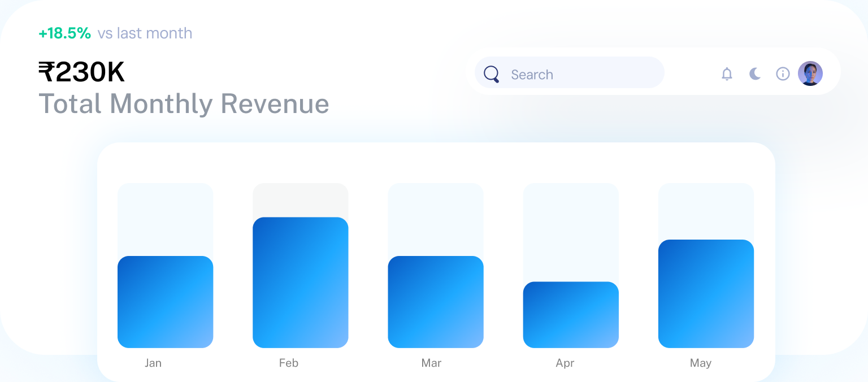The image size is (868, 382).
Task: Select the blue Feb revenue bar
Action: click(300, 283)
